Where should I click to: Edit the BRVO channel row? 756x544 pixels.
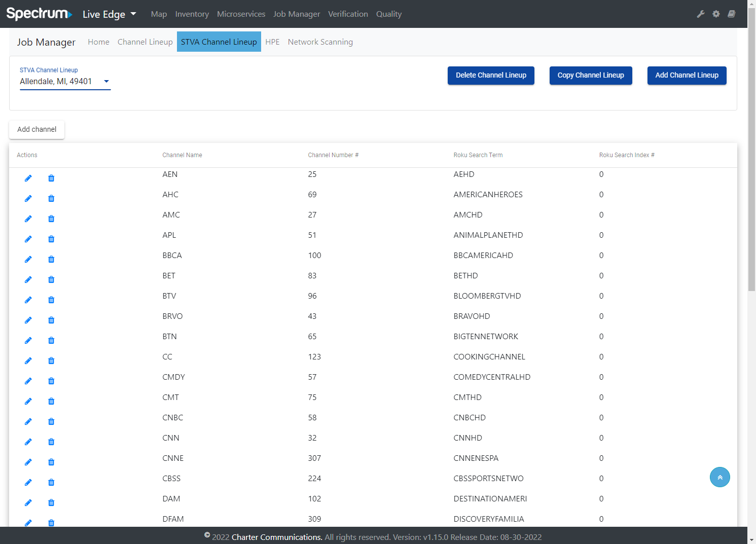tap(28, 320)
